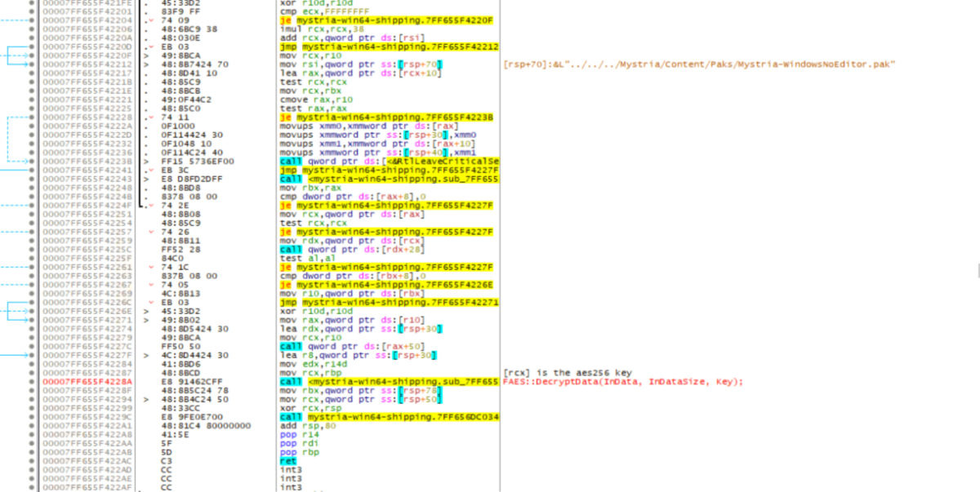Click je to 7FF655F4226E instruction
Viewport: 980px width, 492px height.
click(x=386, y=284)
